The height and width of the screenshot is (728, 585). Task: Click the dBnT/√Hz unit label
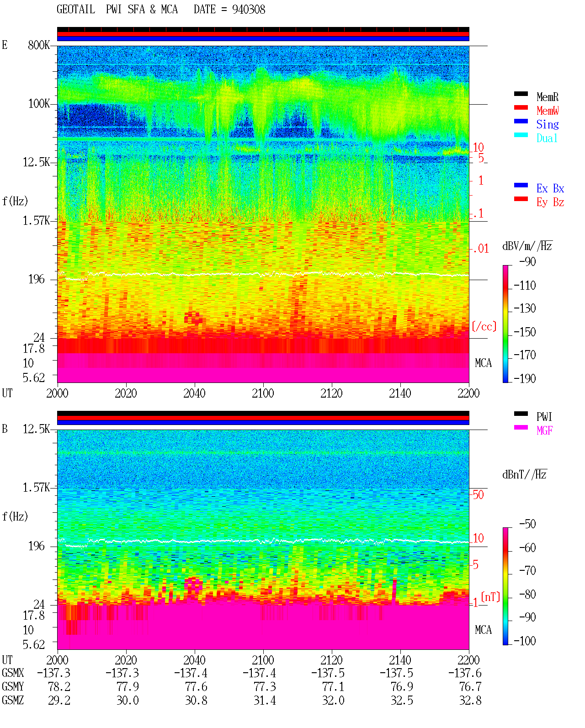click(525, 474)
